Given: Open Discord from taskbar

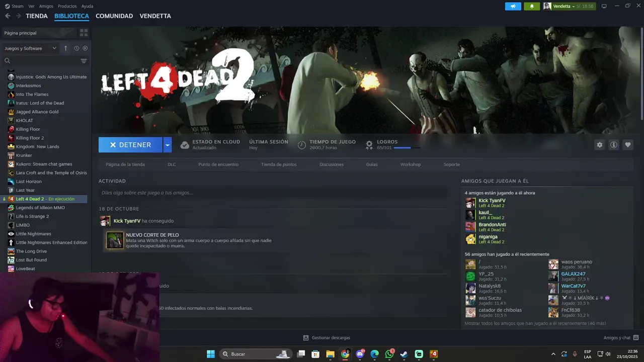Looking at the screenshot, I should (x=360, y=354).
